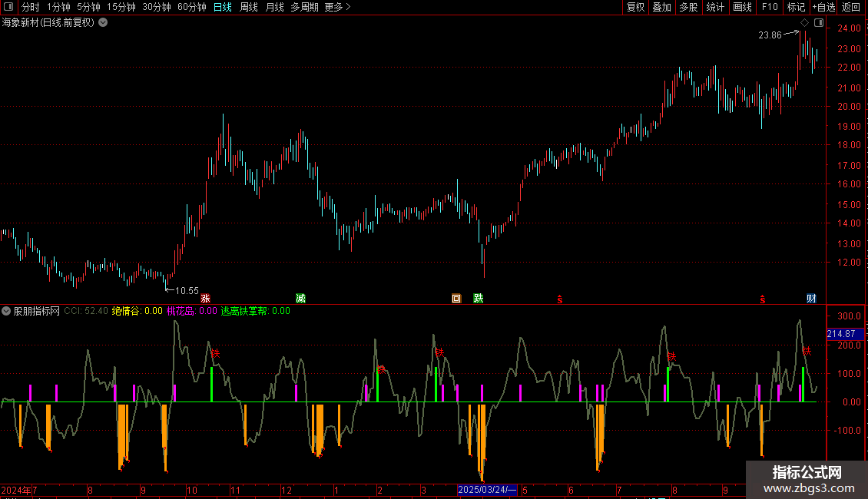Click the 24.00 price axis label
Image resolution: width=868 pixels, height=499 pixels.
point(849,28)
